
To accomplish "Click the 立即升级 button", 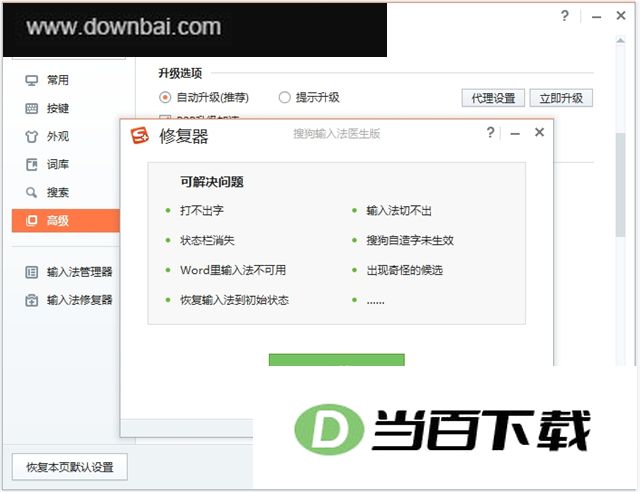I will tap(561, 98).
